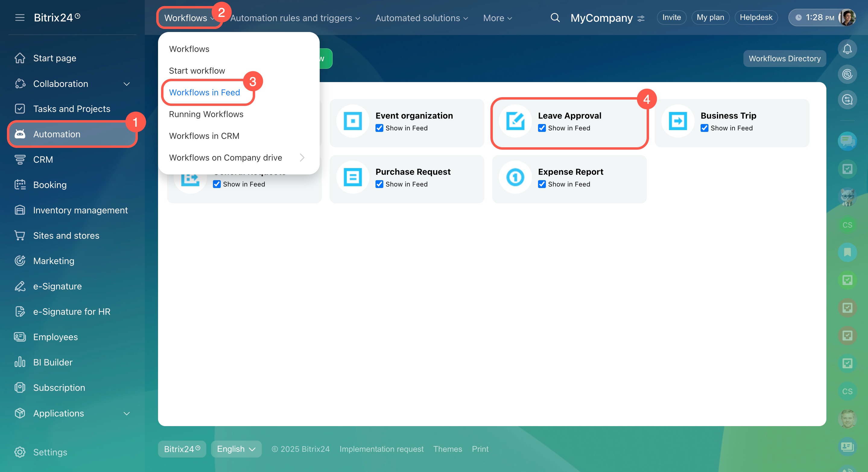Disable Show in Feed for Expense Report
Viewport: 868px width, 472px height.
pyautogui.click(x=542, y=184)
